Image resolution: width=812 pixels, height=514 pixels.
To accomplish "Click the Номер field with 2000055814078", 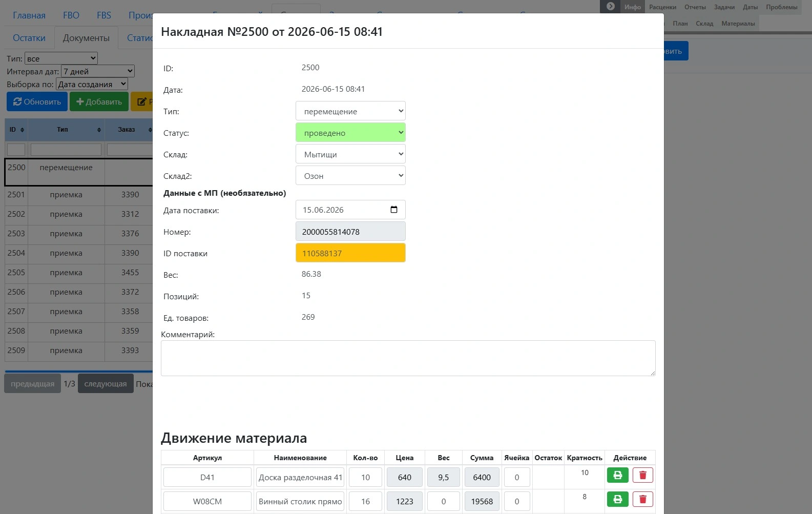I will 350,232.
